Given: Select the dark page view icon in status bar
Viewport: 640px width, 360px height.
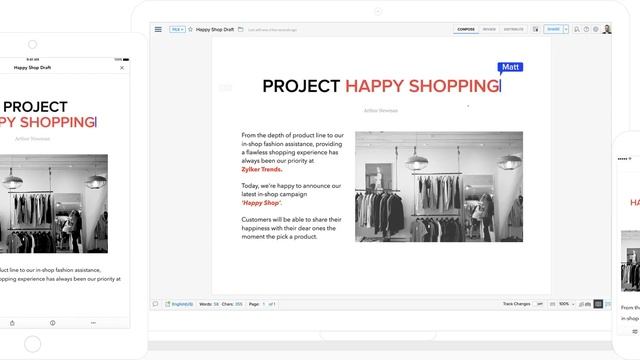Looking at the screenshot, I should [x=598, y=304].
